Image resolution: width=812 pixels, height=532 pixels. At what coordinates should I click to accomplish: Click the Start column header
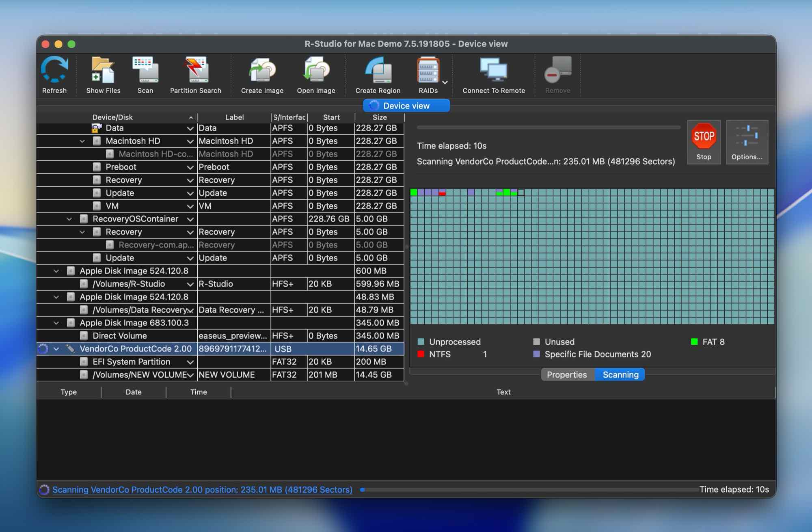331,117
